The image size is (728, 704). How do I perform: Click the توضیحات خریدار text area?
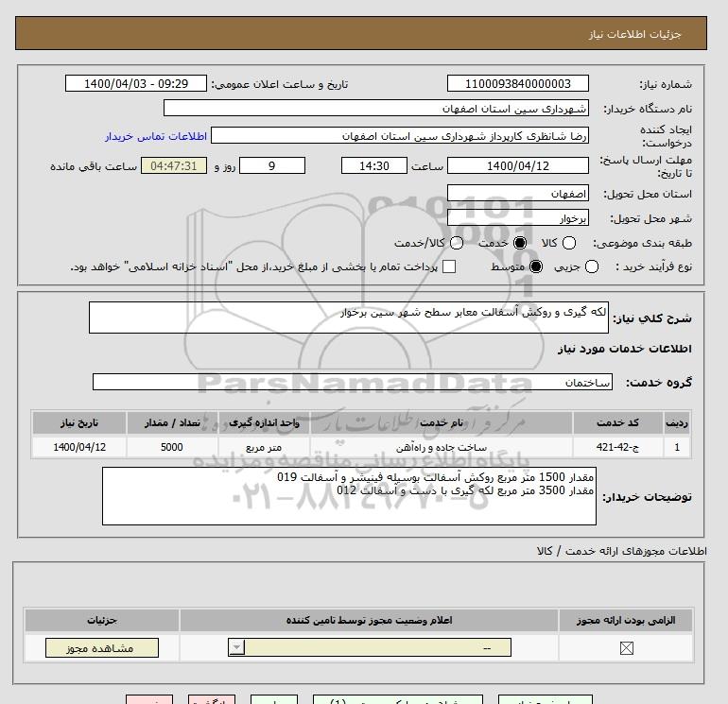349,496
